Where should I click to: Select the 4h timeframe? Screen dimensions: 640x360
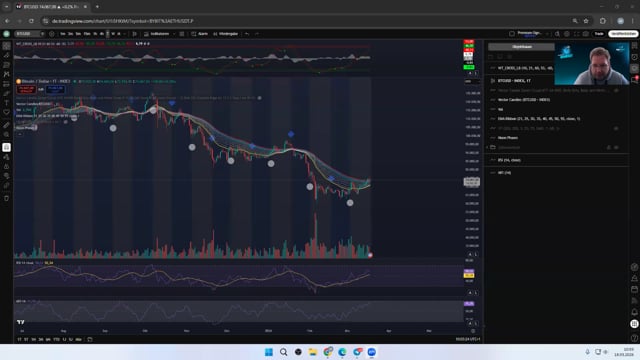point(102,34)
